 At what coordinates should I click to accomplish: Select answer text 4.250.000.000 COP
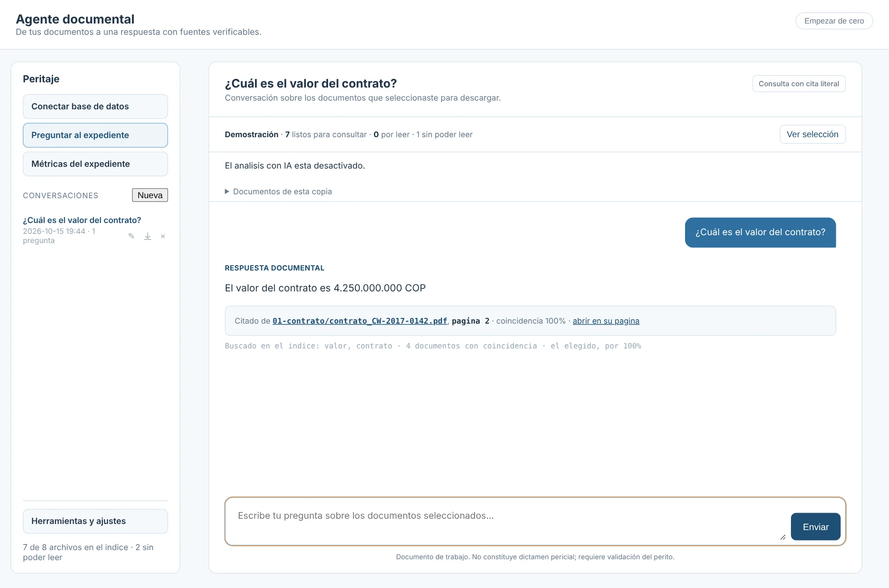380,288
